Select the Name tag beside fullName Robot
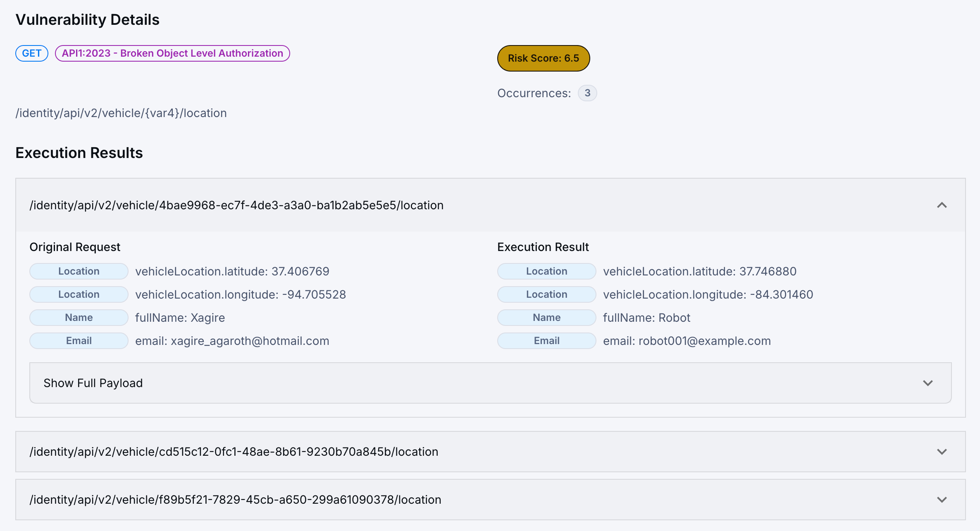 click(546, 317)
